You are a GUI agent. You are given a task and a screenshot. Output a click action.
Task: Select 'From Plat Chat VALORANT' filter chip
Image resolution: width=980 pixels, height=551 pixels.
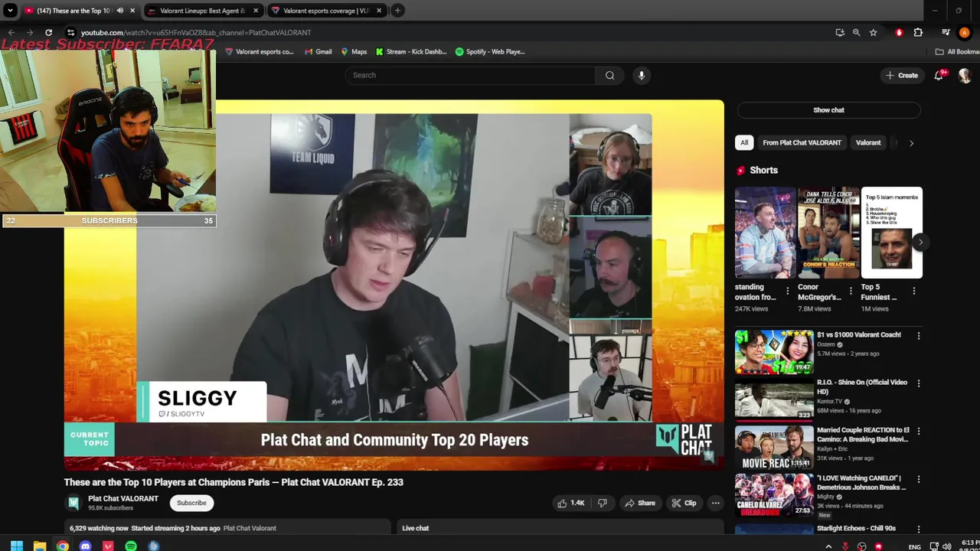click(x=802, y=142)
